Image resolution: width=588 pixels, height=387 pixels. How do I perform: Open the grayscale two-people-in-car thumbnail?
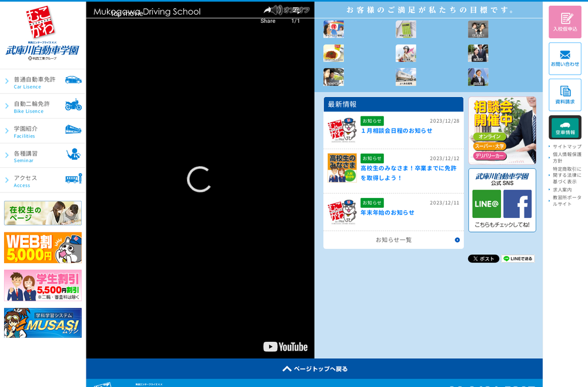coord(478,29)
